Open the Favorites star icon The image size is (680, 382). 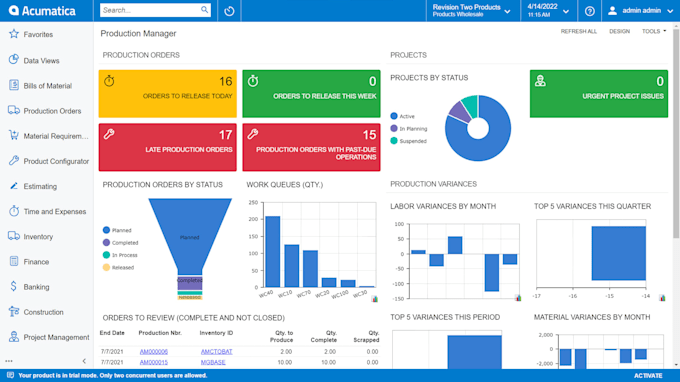coord(14,34)
